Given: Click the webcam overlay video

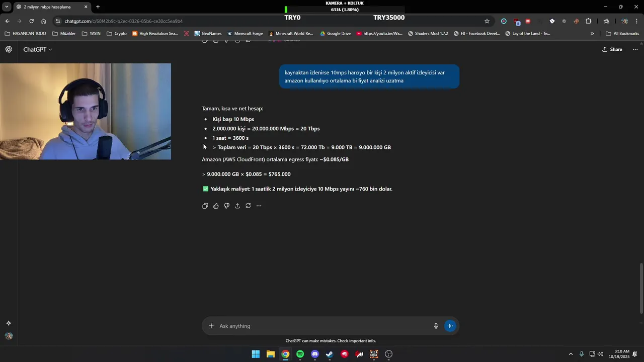Looking at the screenshot, I should (x=86, y=112).
